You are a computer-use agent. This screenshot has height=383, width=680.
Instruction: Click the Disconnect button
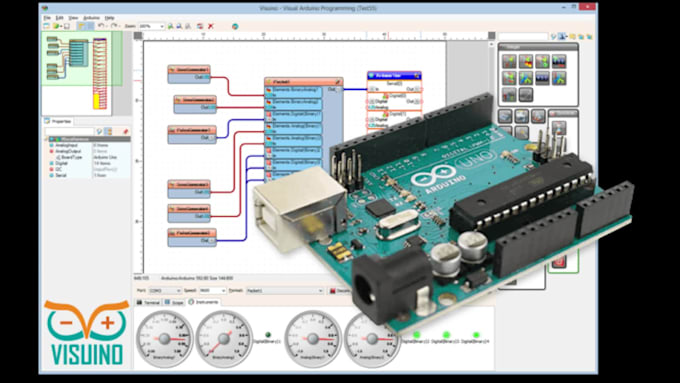click(340, 291)
